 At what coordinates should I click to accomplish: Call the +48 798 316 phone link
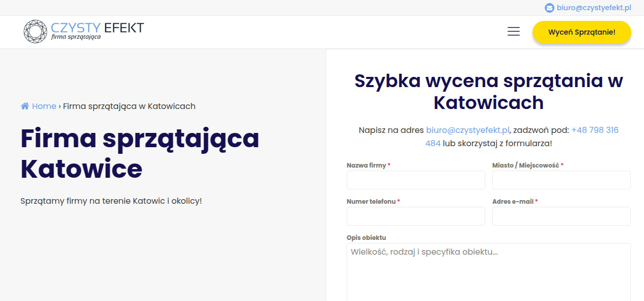tap(594, 130)
